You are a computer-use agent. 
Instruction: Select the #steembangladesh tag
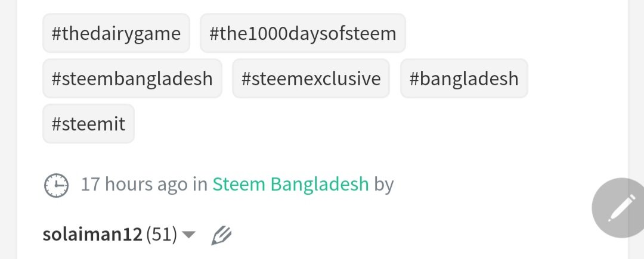pyautogui.click(x=132, y=78)
